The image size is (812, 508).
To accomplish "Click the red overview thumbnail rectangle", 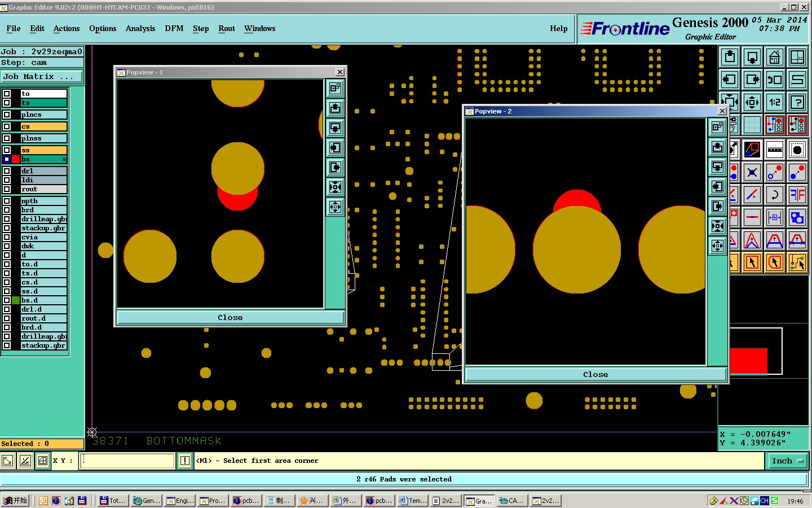I will click(749, 361).
